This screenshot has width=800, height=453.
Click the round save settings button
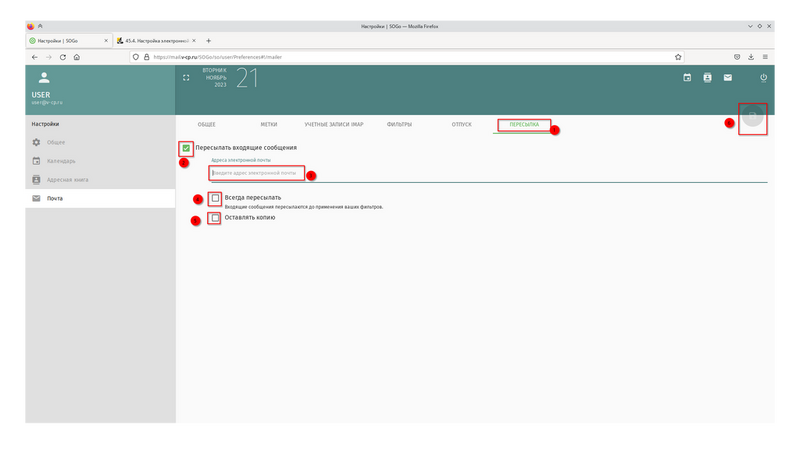[x=753, y=116]
